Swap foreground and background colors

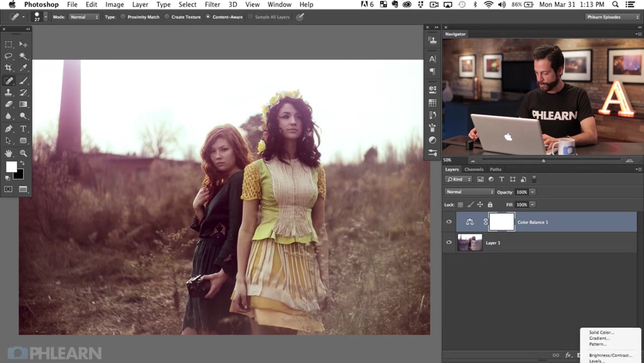click(x=23, y=163)
